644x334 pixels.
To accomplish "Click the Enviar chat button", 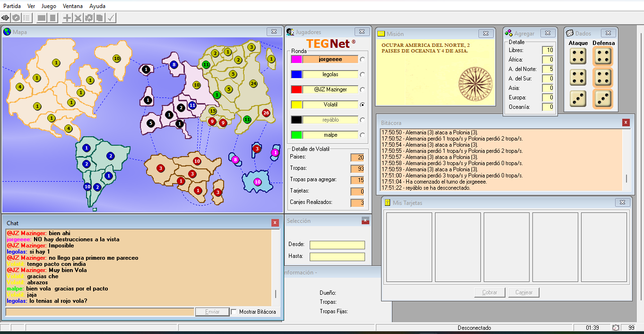I will pos(213,312).
